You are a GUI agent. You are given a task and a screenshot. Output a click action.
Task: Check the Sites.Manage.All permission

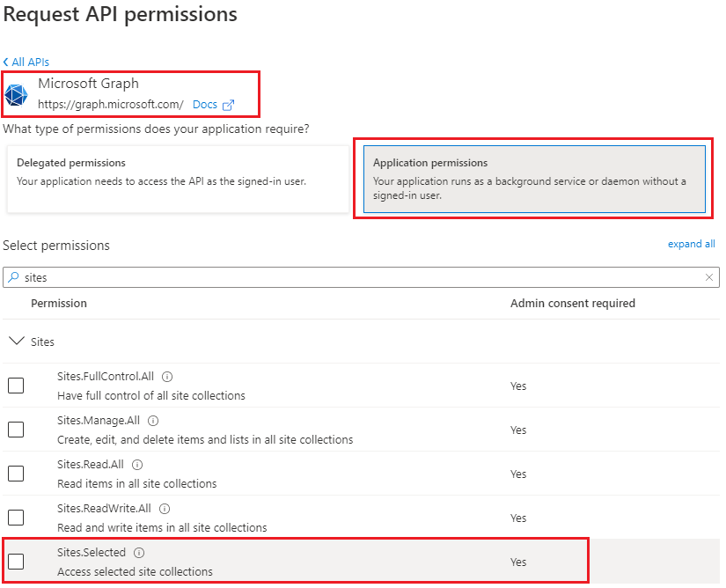[16, 430]
